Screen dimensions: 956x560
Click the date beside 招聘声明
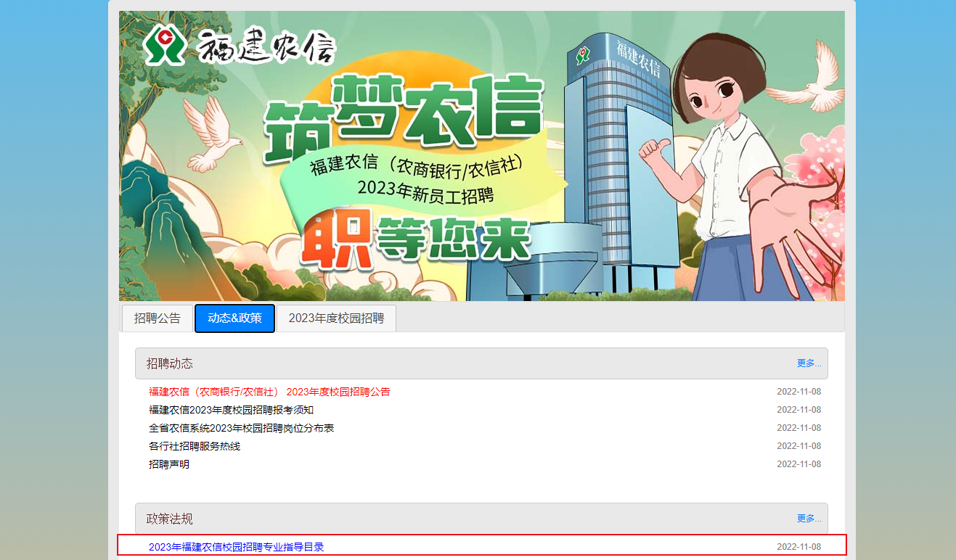799,464
